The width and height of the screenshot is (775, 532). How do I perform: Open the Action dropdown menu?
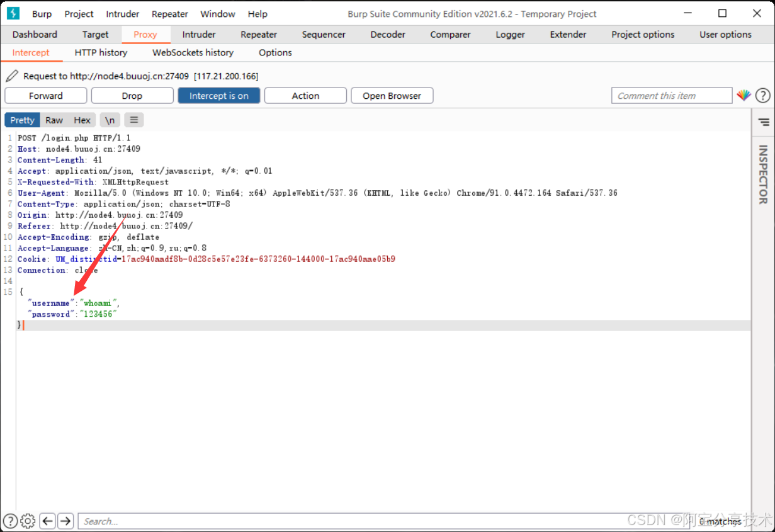[305, 96]
